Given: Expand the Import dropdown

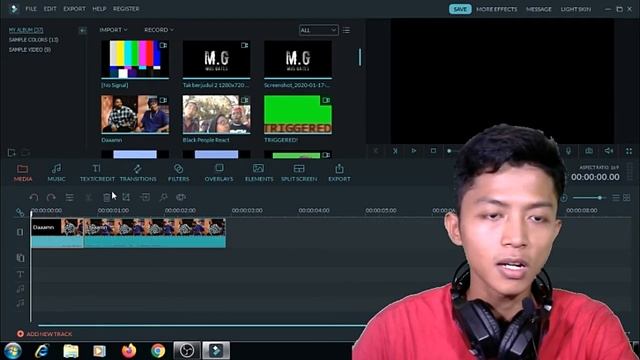Looking at the screenshot, I should (113, 30).
